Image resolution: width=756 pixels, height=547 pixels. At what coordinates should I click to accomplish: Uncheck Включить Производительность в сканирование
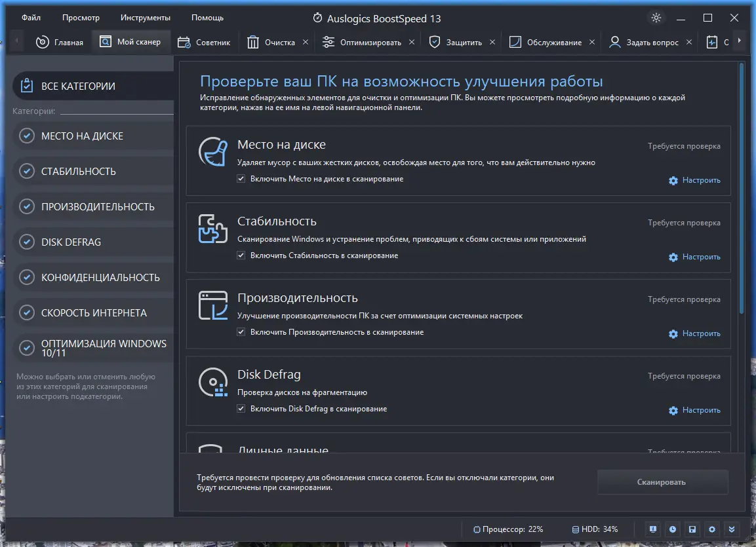241,331
